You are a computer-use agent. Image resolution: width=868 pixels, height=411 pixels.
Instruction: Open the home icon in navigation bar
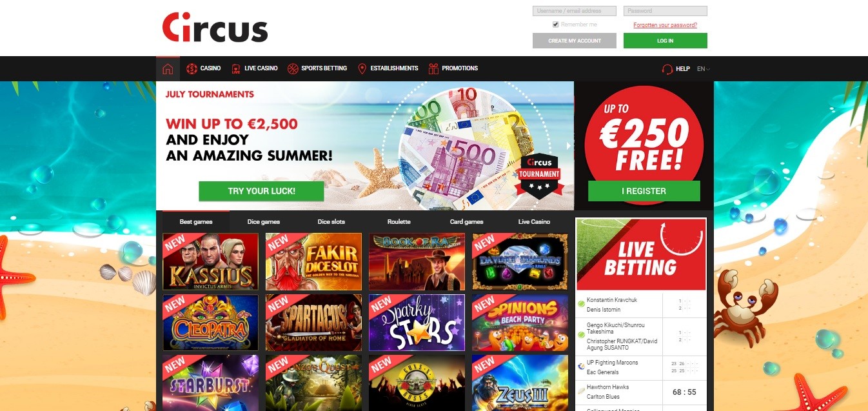168,68
